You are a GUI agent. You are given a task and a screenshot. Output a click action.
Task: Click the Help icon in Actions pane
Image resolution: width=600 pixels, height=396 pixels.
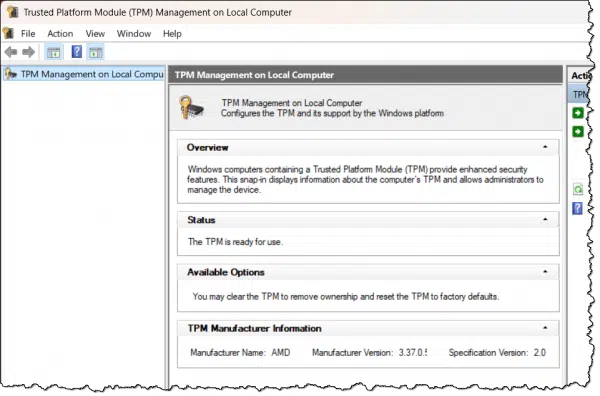(x=577, y=209)
